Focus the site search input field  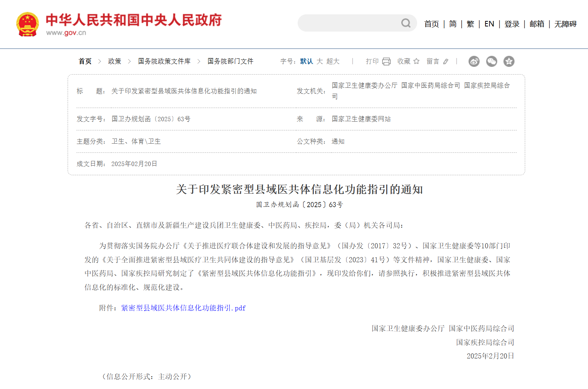click(349, 23)
